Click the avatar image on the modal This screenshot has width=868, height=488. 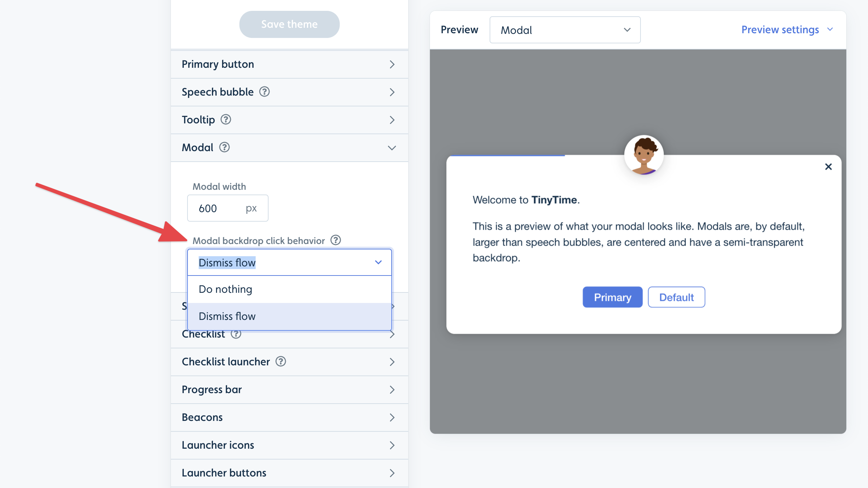coord(644,155)
